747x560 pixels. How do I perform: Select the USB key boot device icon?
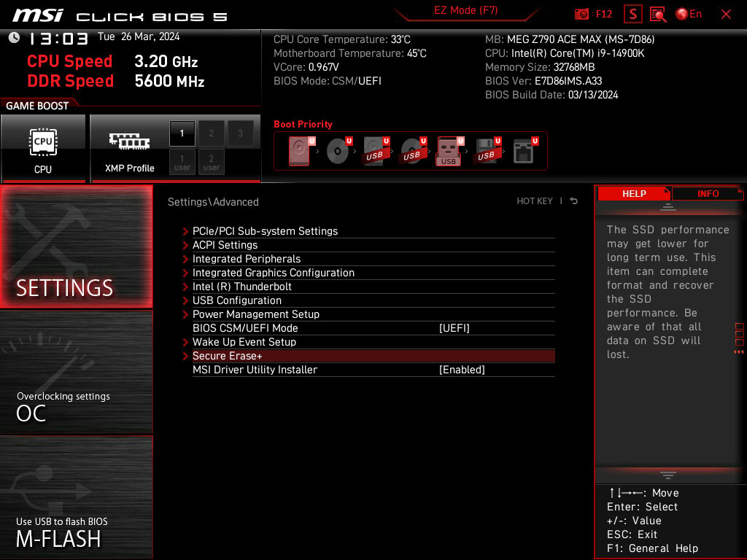[449, 151]
